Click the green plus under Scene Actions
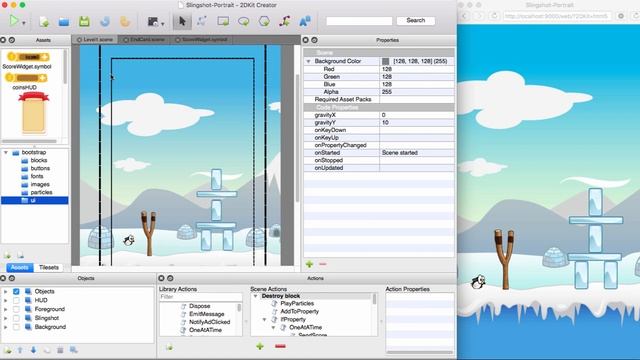 260,347
